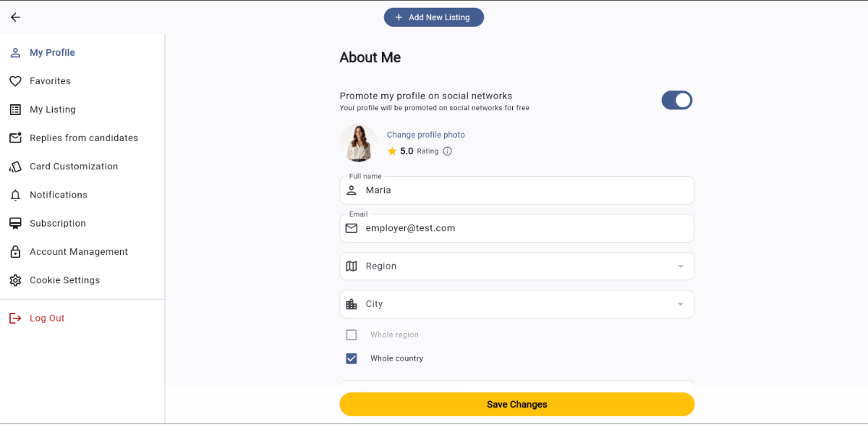
Task: Select Account Management
Action: 82,252
